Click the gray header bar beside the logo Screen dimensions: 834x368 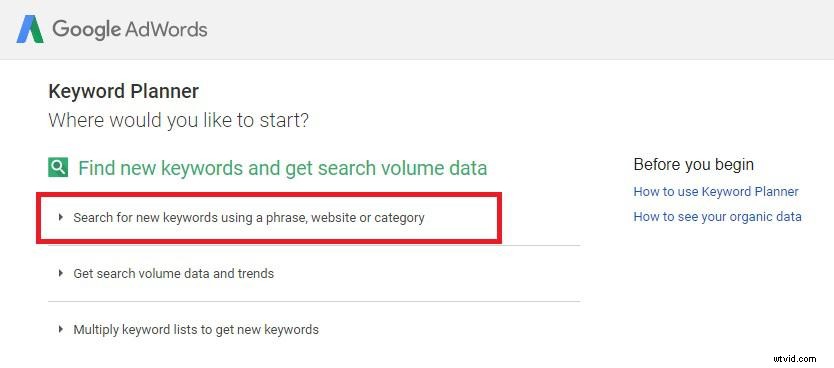point(519,29)
